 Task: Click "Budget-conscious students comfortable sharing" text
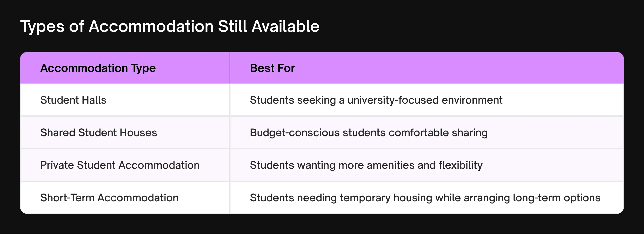tap(369, 132)
